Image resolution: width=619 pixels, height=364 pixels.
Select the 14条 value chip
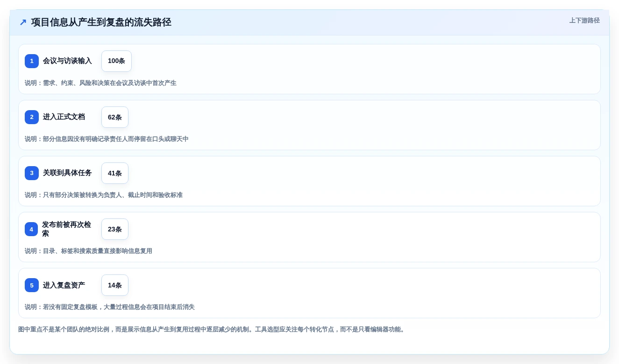115,285
